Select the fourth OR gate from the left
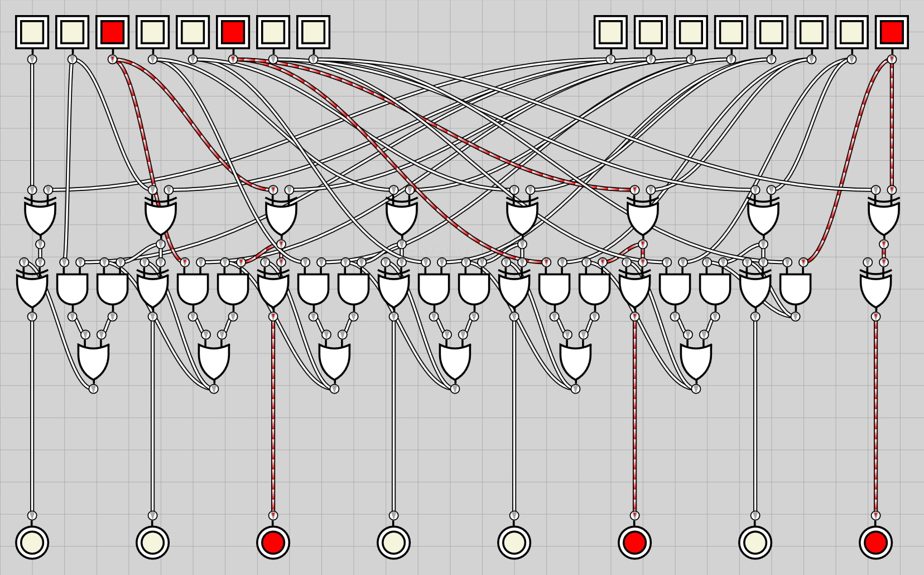Screen dimensions: 924x575 tap(455, 362)
